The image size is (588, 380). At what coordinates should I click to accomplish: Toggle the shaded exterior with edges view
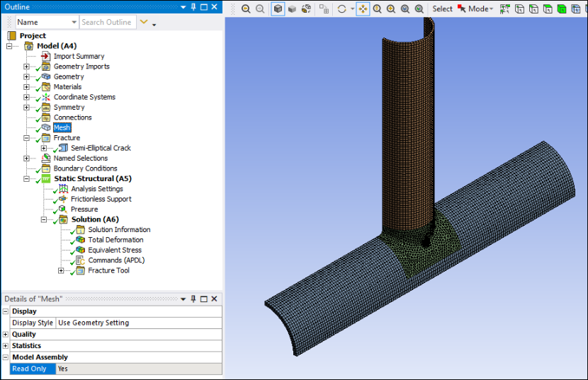(x=278, y=8)
